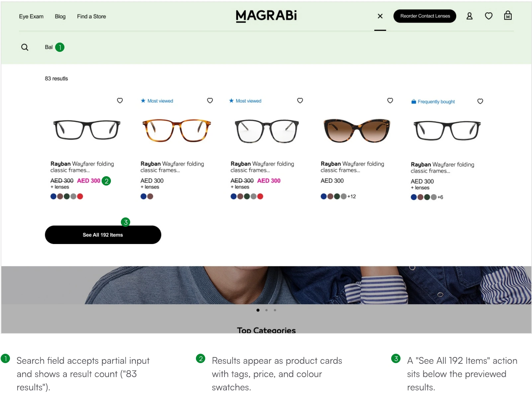Select red swatch on third product
Viewport: 532px width, 393px height.
point(260,196)
